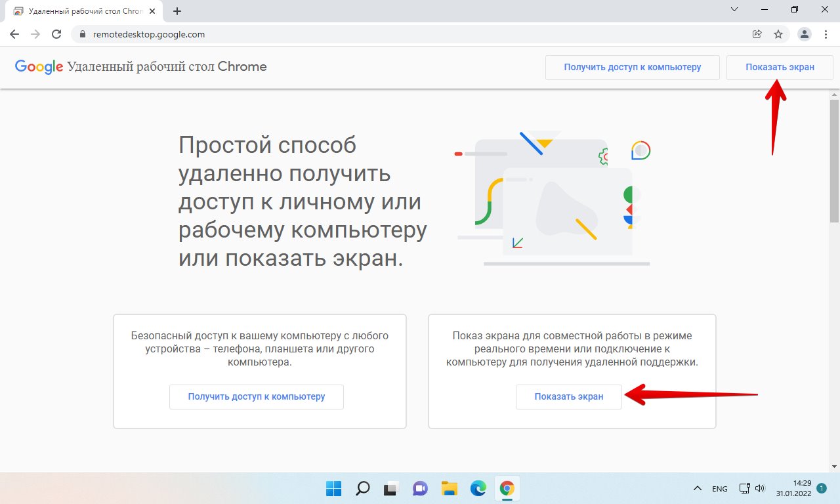This screenshot has height=504, width=840.
Task: Launch Microsoft Edge from the taskbar
Action: (x=478, y=488)
